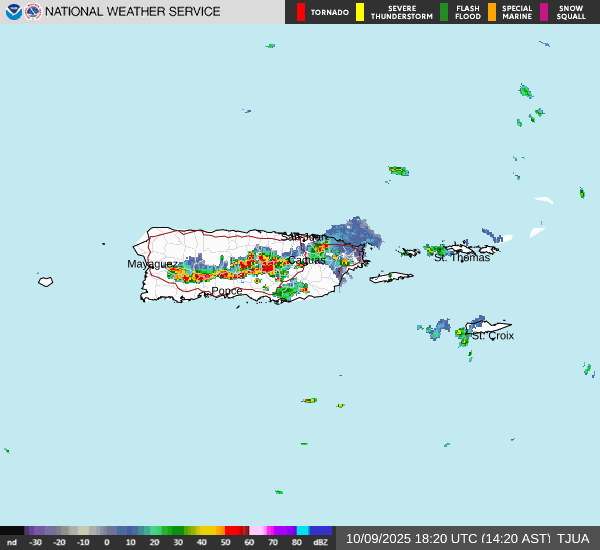Viewport: 600px width, 550px height.
Task: Select the Ponce city label on map
Action: point(226,291)
